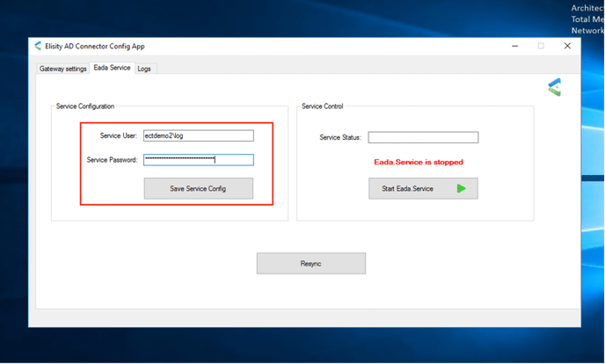The image size is (605, 364).
Task: Switch to the Gateway settings tab
Action: point(63,69)
